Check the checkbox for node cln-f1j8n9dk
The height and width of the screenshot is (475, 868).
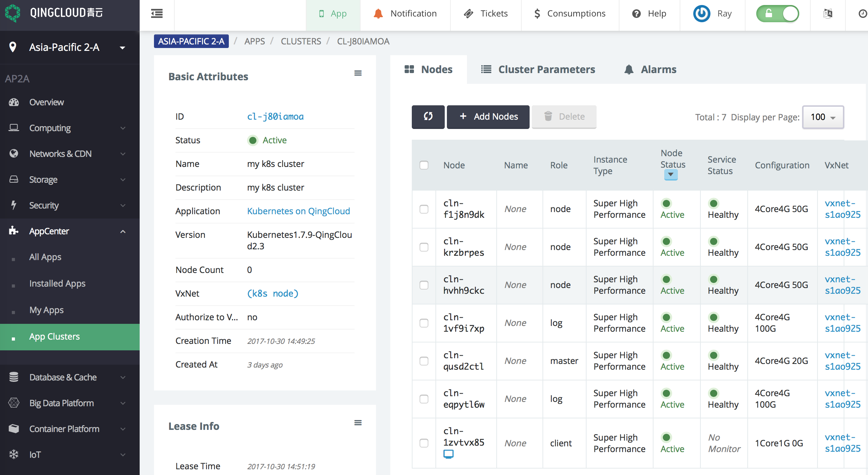coord(424,210)
